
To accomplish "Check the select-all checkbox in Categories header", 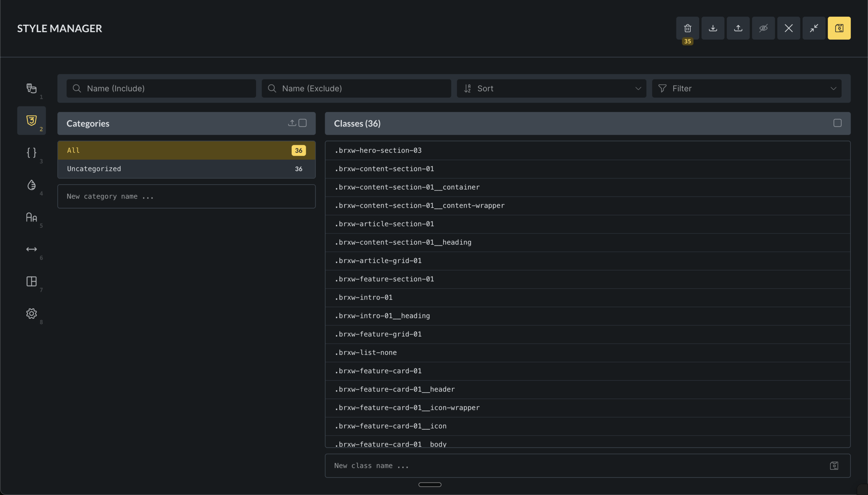I will [x=302, y=123].
